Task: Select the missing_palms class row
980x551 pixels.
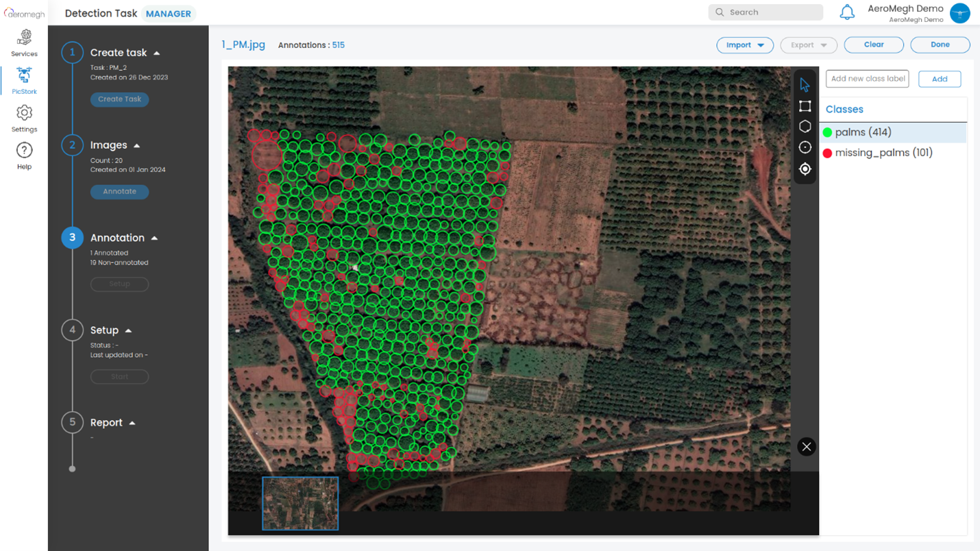Action: click(892, 153)
